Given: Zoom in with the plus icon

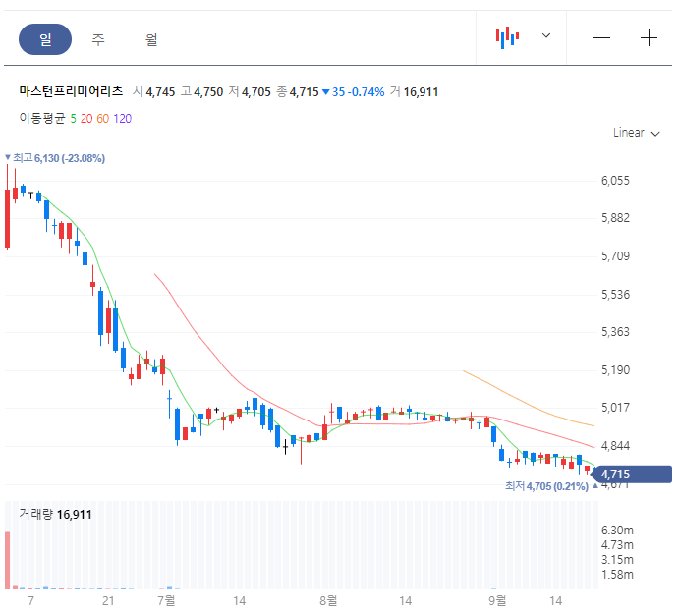Looking at the screenshot, I should (x=649, y=38).
